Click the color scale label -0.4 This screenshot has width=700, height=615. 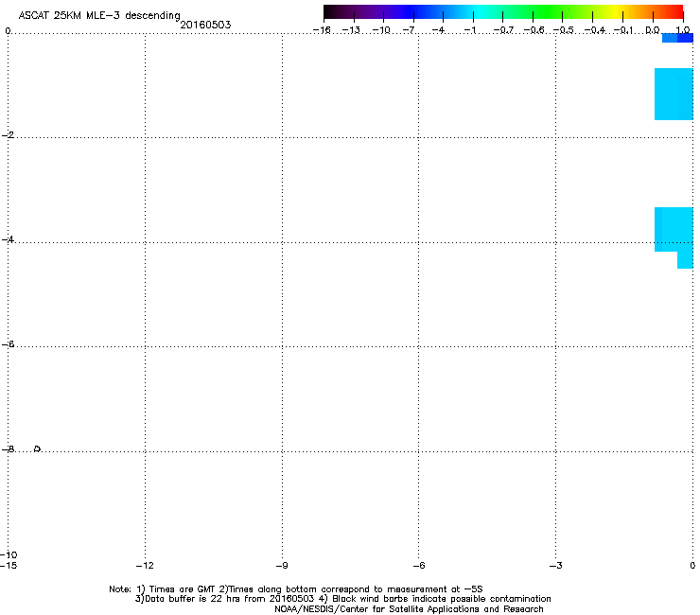tap(595, 30)
